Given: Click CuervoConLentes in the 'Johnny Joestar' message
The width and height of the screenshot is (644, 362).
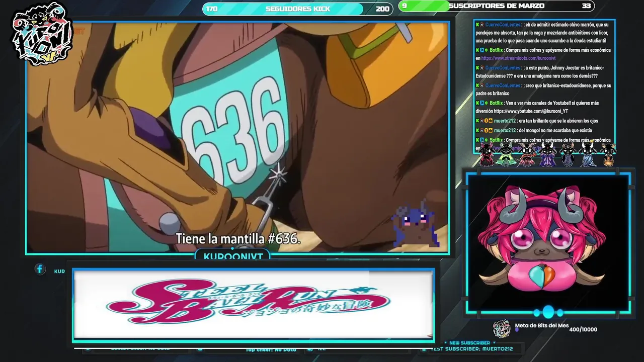Looking at the screenshot, I should tap(503, 68).
